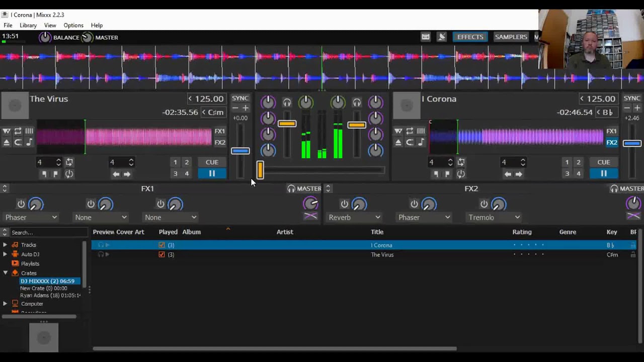Uncheck Played checkbox for I Corona
This screenshot has width=644, height=362.
(162, 245)
